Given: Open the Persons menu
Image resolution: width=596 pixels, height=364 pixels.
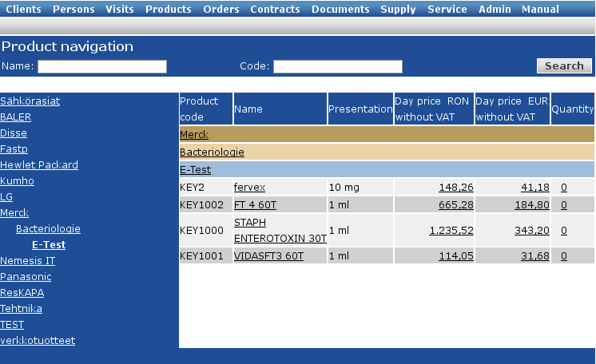Looking at the screenshot, I should tap(74, 9).
